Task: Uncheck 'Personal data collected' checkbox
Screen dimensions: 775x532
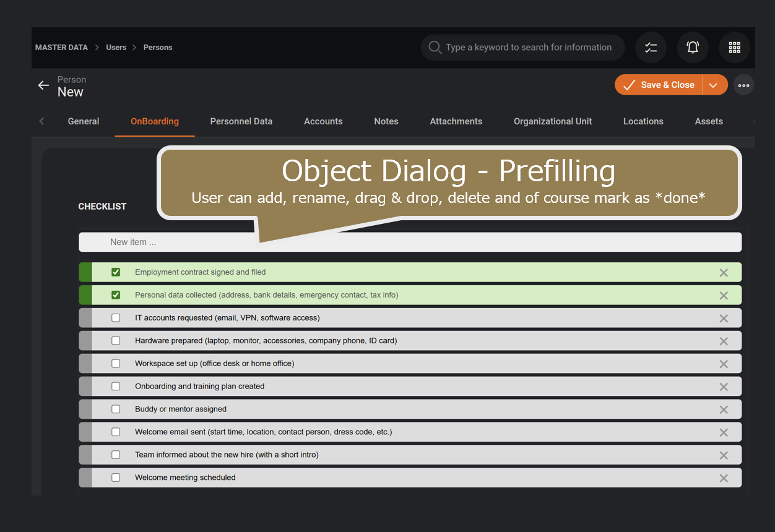Action: tap(116, 295)
